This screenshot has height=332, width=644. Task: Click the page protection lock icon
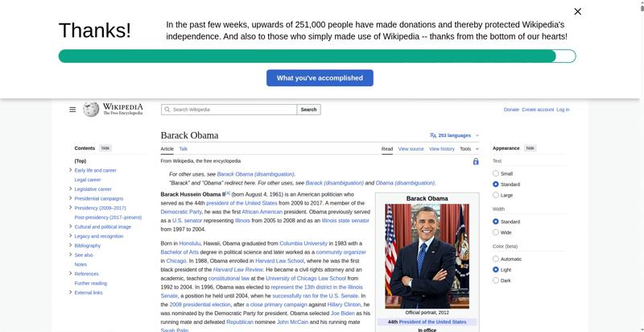[476, 161]
